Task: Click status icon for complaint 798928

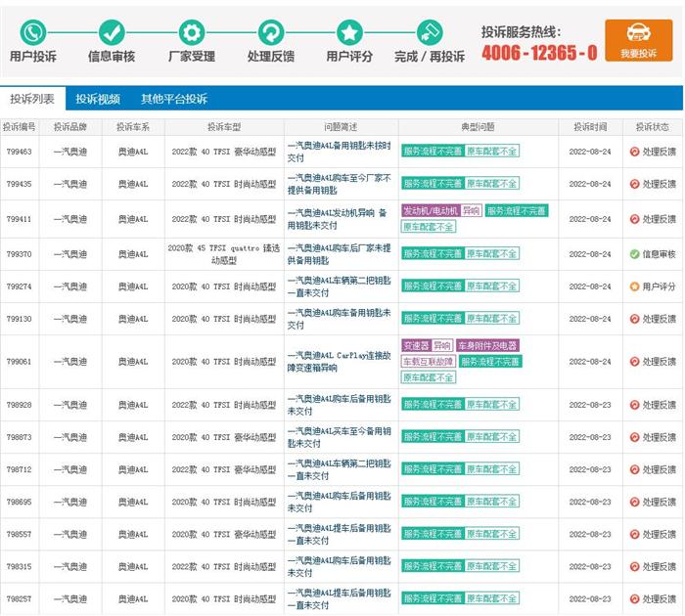Action: [634, 405]
